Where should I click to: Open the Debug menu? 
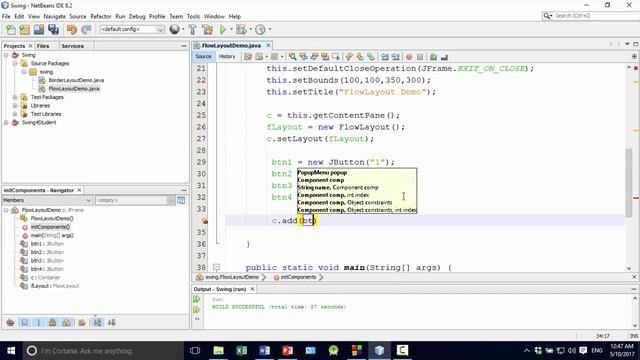click(137, 16)
